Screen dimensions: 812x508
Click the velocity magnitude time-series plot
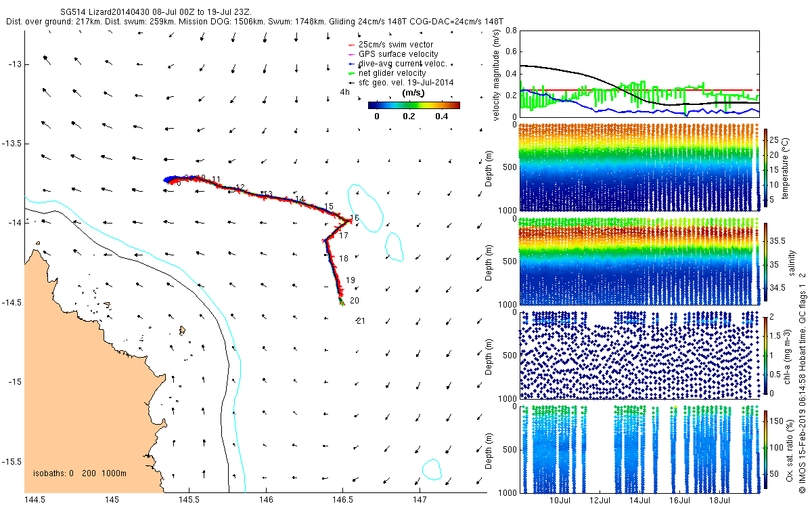(x=639, y=74)
